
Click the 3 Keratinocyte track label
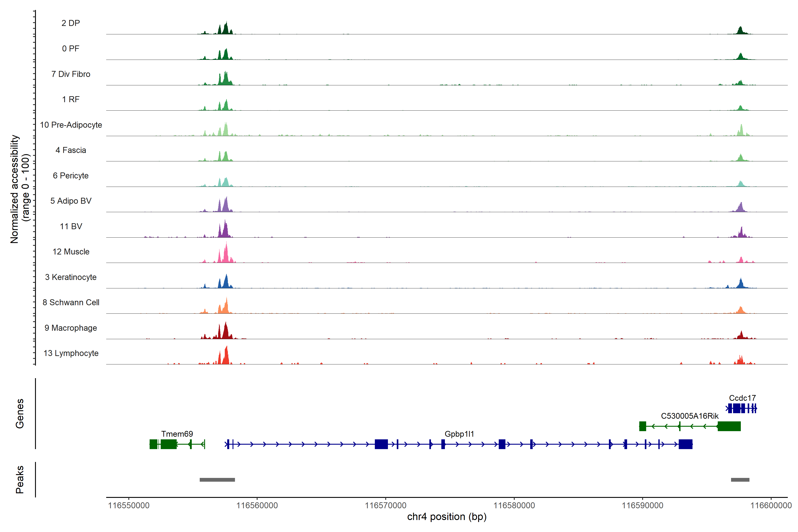(x=70, y=277)
